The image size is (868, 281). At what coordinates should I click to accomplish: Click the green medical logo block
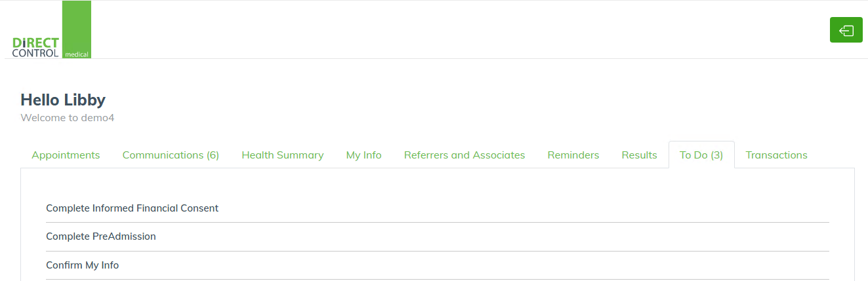77,29
